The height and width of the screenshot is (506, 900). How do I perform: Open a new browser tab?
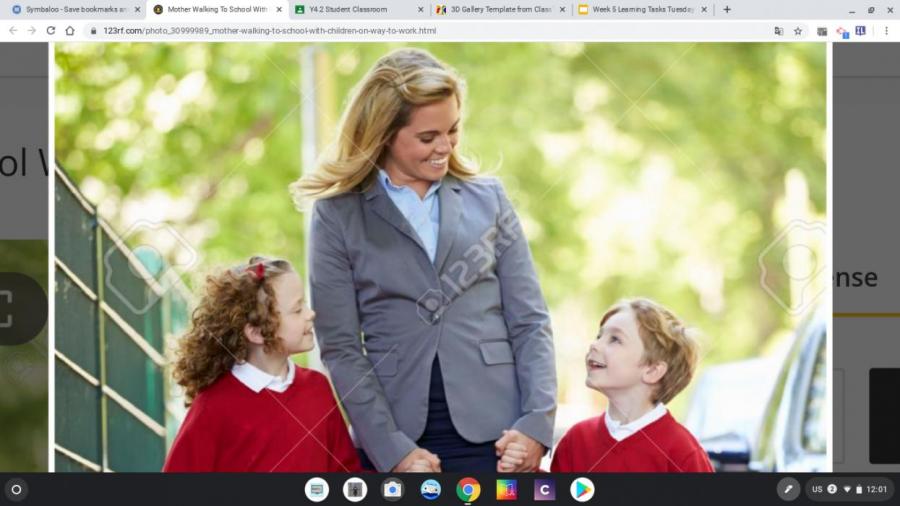coord(727,10)
